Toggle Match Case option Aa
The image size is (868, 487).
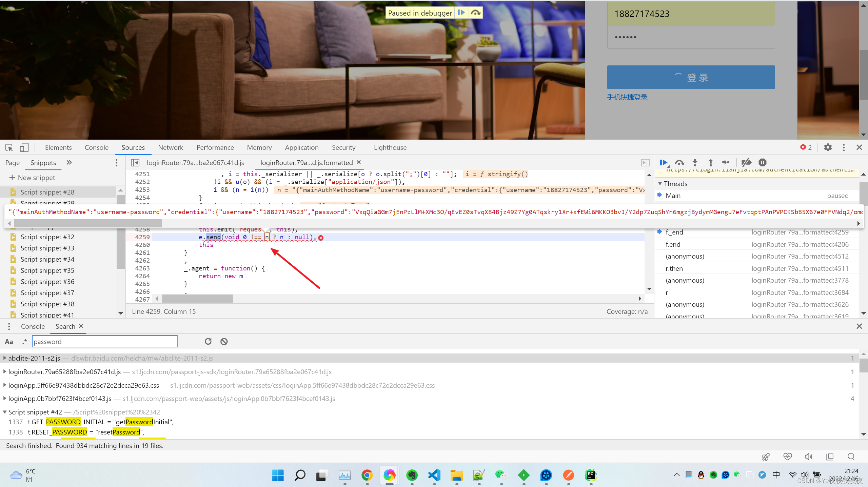pyautogui.click(x=9, y=342)
